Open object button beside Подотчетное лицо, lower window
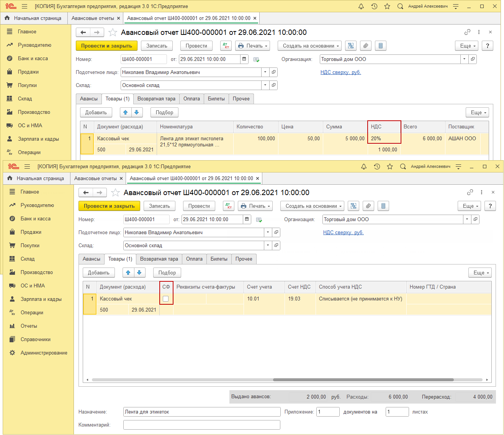 coord(277,232)
